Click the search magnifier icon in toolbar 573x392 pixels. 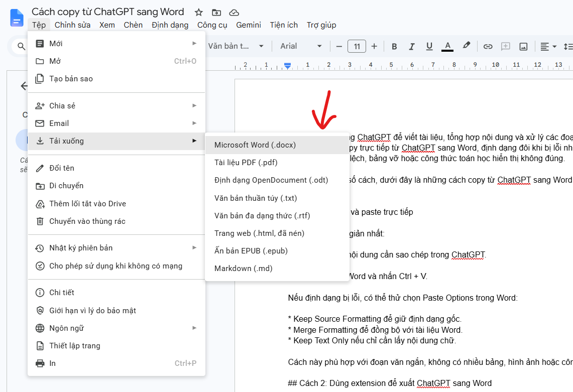[x=22, y=46]
